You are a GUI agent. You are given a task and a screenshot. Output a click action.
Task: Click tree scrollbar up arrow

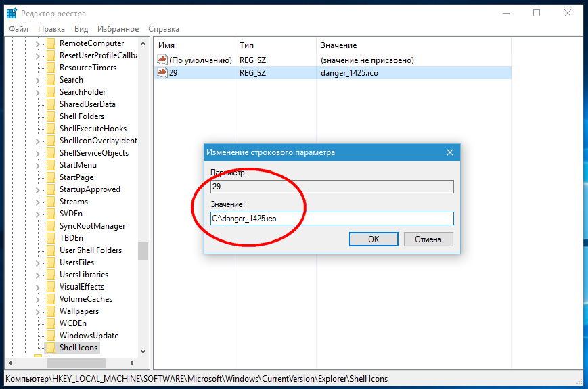pyautogui.click(x=143, y=43)
